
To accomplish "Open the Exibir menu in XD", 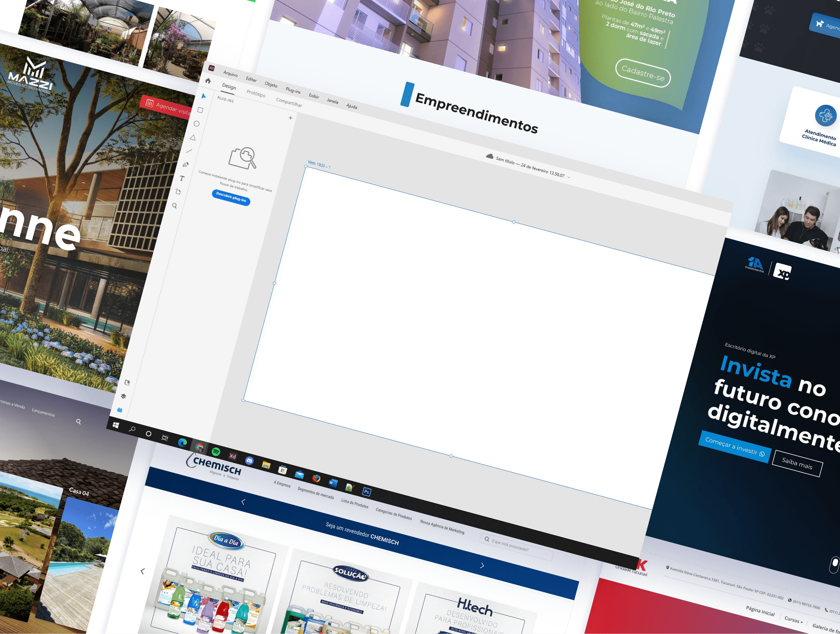I will (x=314, y=96).
